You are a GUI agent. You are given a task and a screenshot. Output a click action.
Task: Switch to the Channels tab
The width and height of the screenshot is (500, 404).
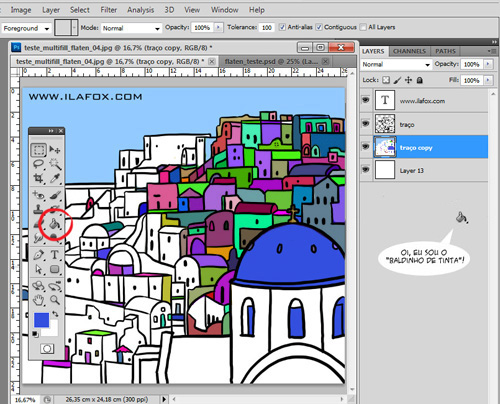[x=409, y=51]
